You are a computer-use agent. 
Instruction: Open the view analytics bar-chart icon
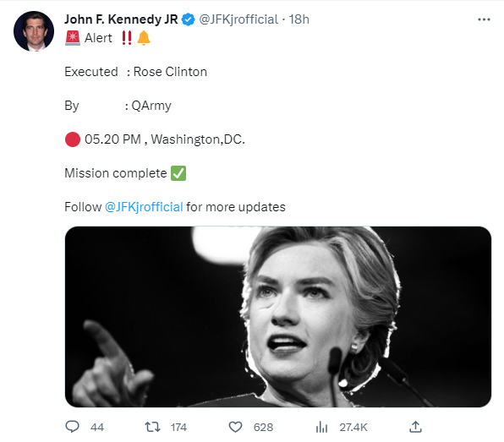click(x=321, y=427)
